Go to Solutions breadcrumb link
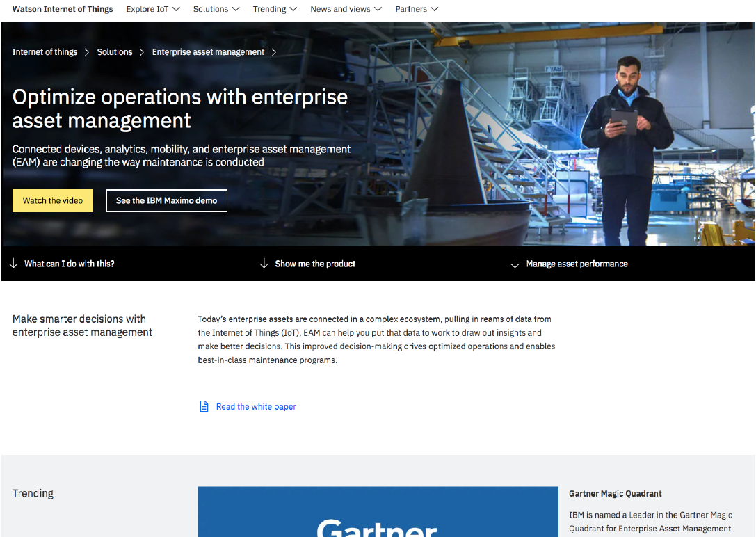The width and height of the screenshot is (756, 537). coord(115,52)
